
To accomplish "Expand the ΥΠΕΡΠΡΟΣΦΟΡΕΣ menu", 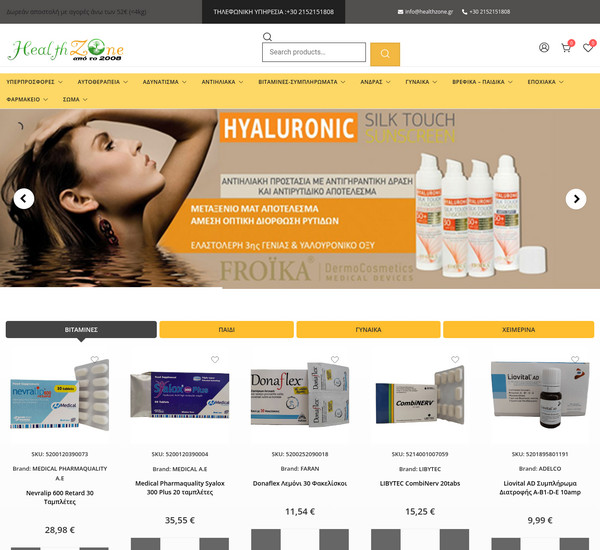I will tap(34, 82).
